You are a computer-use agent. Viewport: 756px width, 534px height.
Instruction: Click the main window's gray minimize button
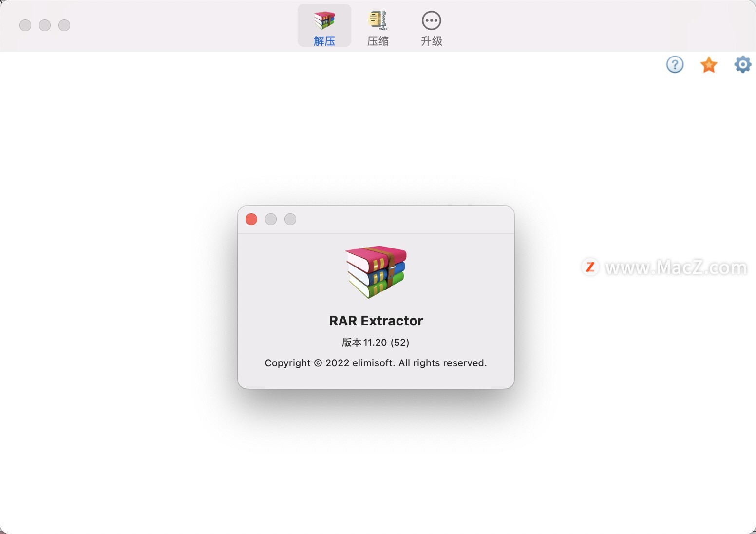tap(45, 25)
